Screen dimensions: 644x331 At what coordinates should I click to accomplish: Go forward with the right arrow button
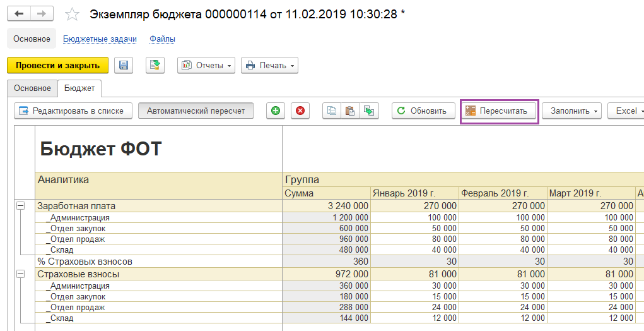42,13
